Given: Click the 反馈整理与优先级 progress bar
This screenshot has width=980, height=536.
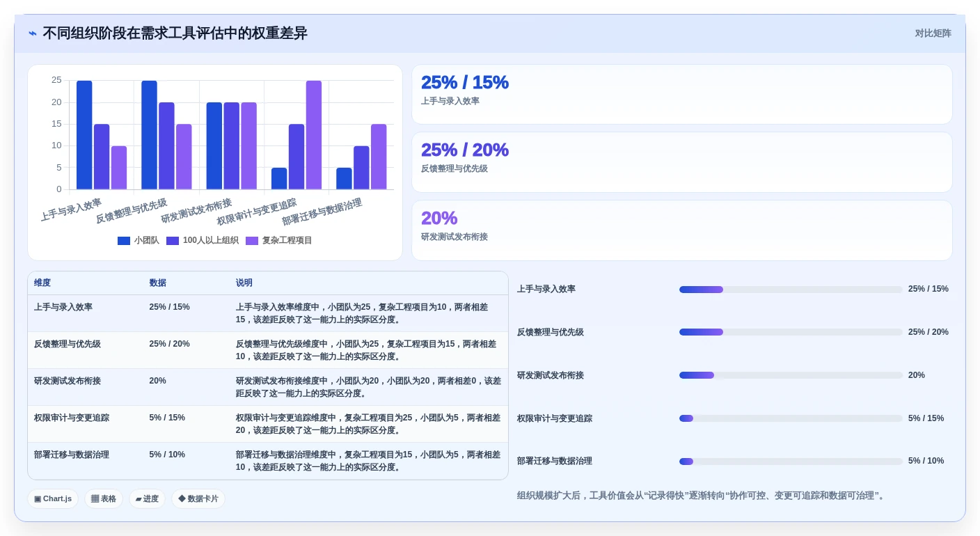Looking at the screenshot, I should pos(791,332).
